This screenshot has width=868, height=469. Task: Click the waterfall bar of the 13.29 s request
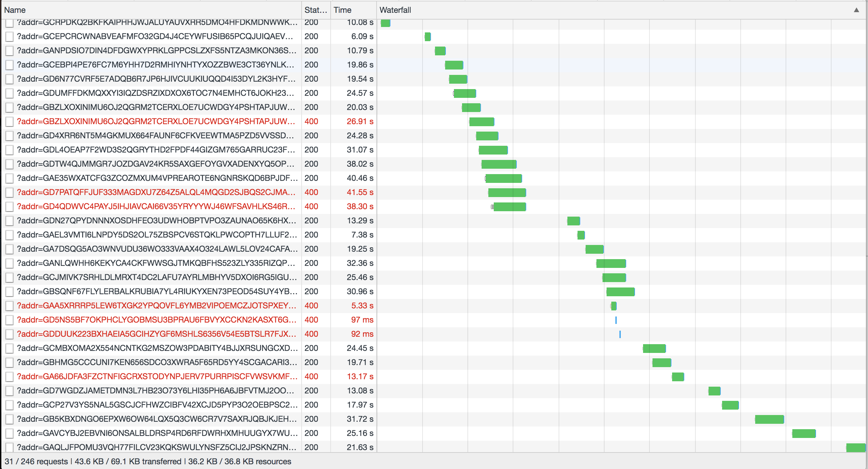tap(573, 221)
